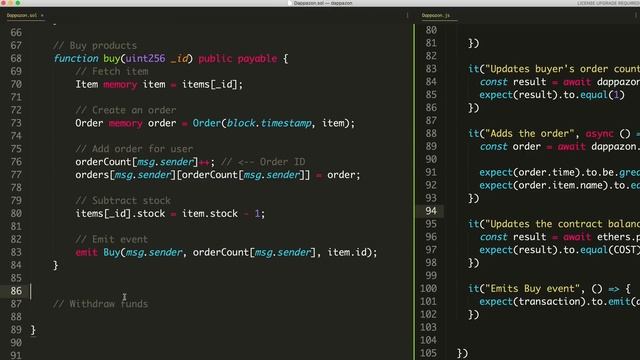Click highlighted line number 94 in right gutter
Viewport: 640px width, 360px height.
coord(431,211)
